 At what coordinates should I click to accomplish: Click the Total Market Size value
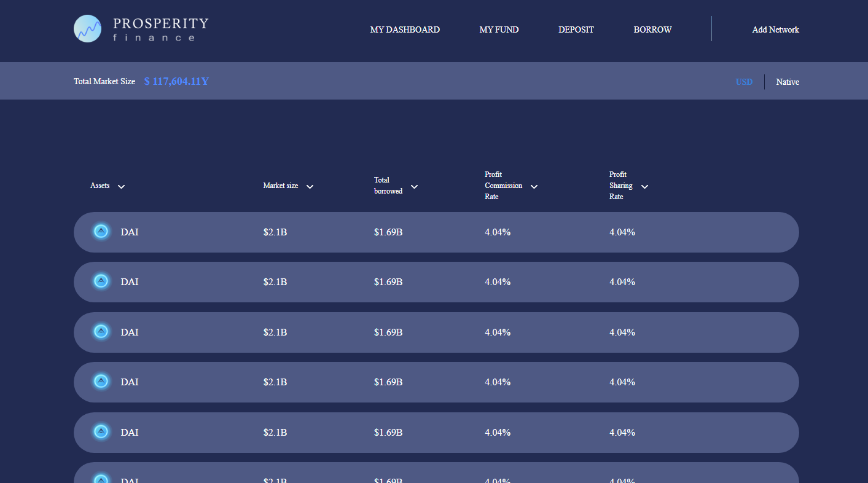[176, 81]
